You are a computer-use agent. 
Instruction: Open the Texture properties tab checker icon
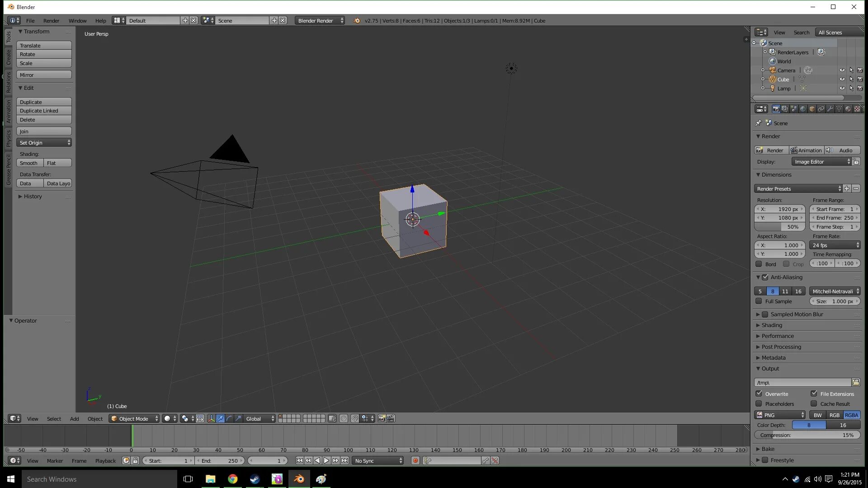tap(857, 109)
